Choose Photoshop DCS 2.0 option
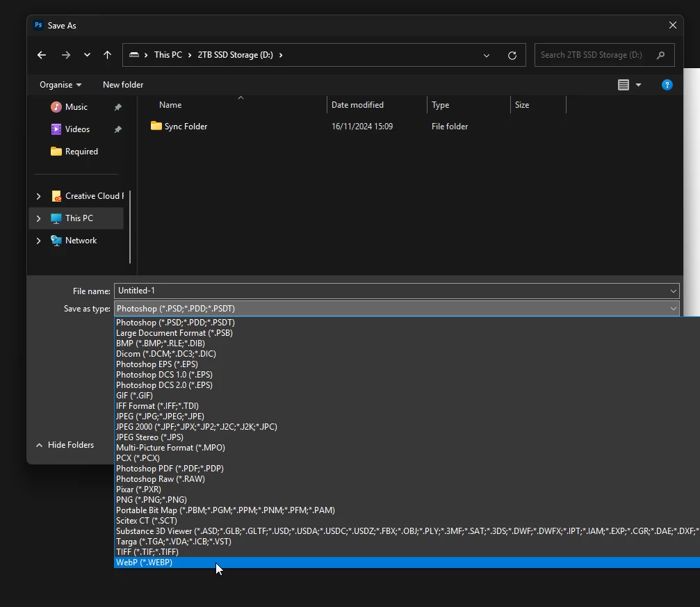 pos(407,385)
